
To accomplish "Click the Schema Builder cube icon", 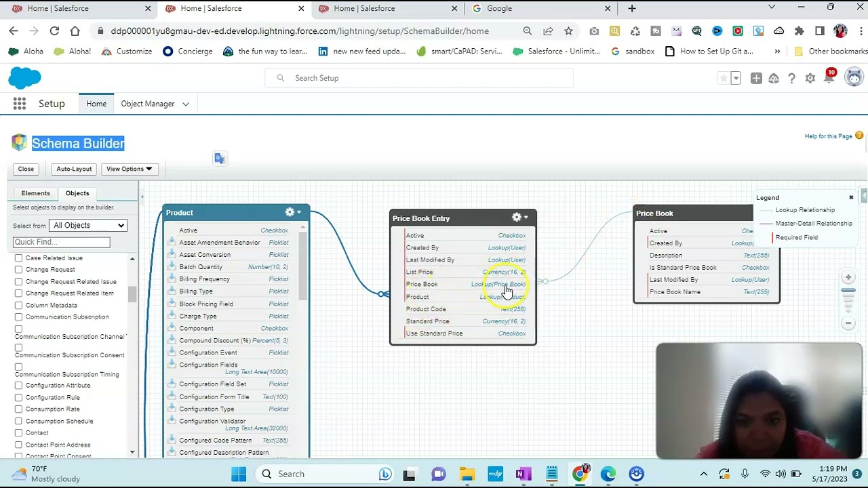I will pos(19,142).
